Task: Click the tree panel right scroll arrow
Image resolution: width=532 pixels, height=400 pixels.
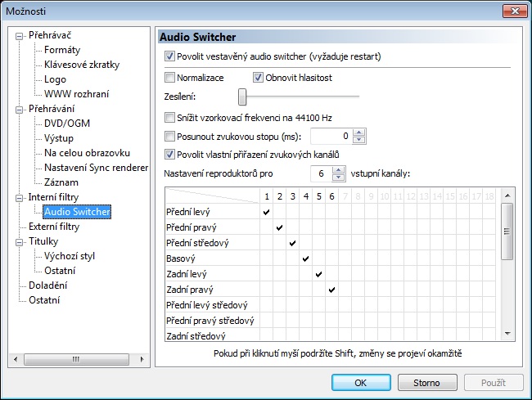Action: [142, 359]
